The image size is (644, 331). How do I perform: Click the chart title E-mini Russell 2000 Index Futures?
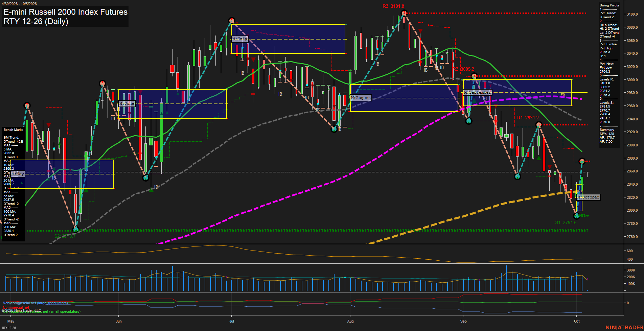pyautogui.click(x=66, y=12)
